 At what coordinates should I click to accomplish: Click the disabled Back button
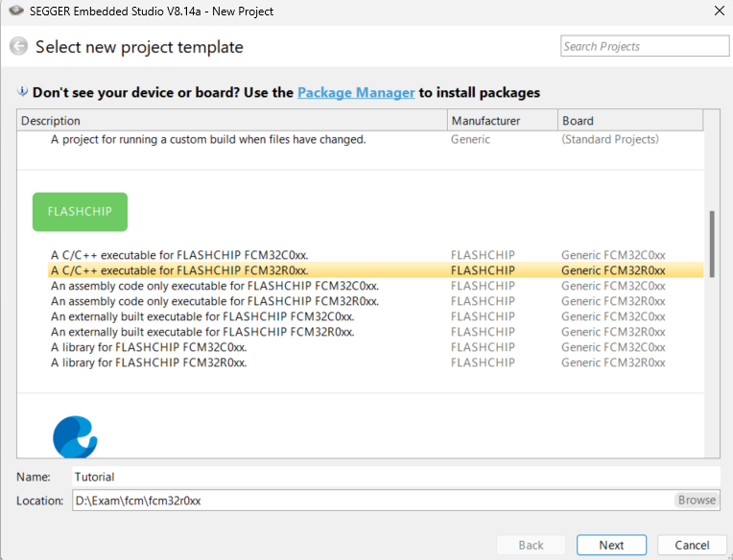point(532,545)
